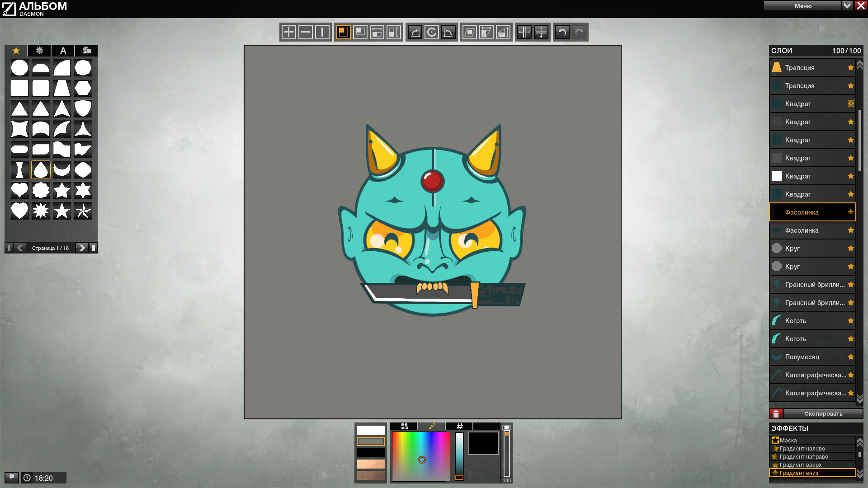This screenshot has width=868, height=488.
Task: Open the hex color # tab
Action: pos(459,426)
